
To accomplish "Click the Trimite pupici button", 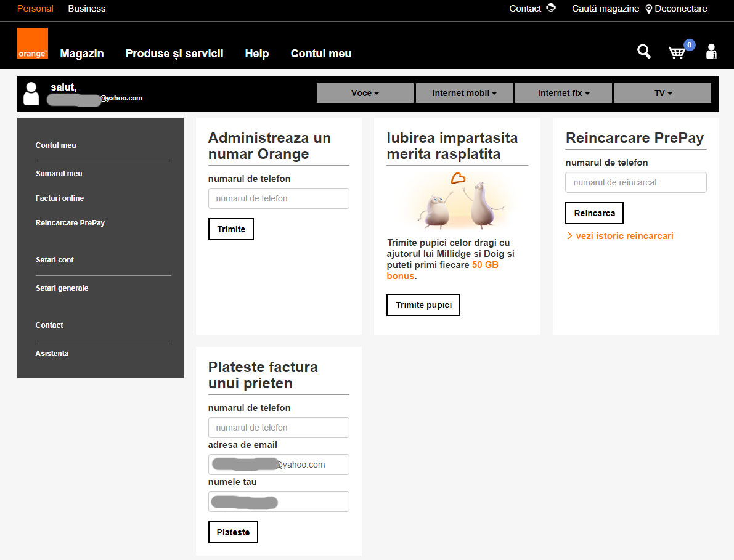I will 423,305.
